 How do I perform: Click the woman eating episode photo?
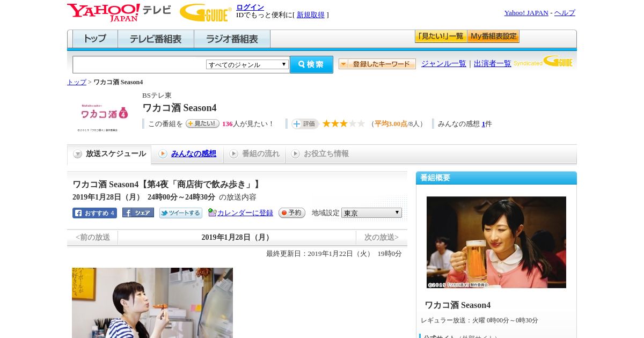[x=152, y=303]
